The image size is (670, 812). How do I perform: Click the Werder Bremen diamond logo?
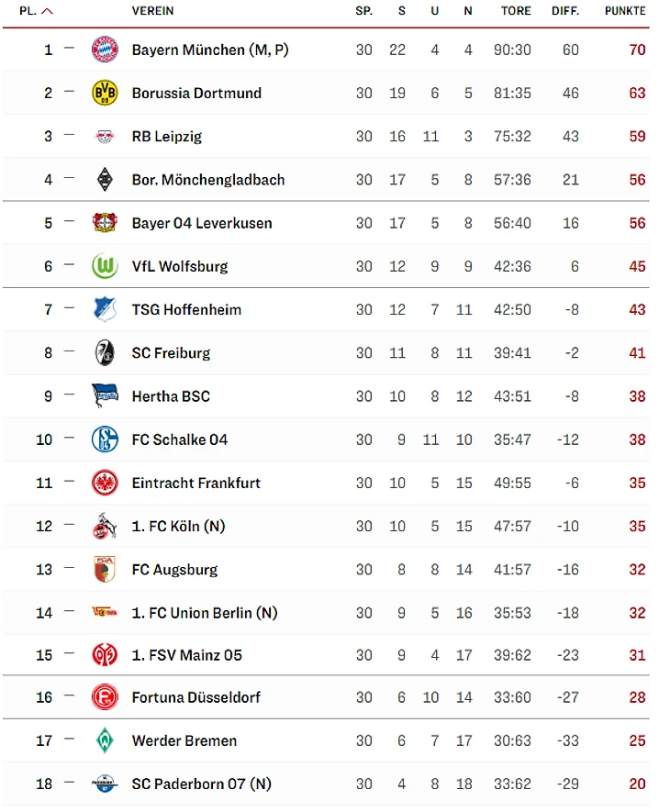click(x=105, y=740)
